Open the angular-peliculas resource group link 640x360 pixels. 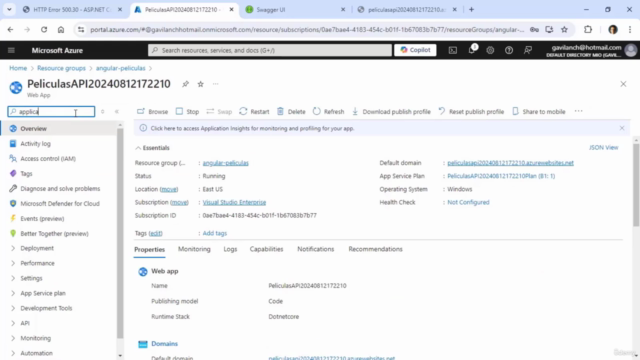pos(226,163)
